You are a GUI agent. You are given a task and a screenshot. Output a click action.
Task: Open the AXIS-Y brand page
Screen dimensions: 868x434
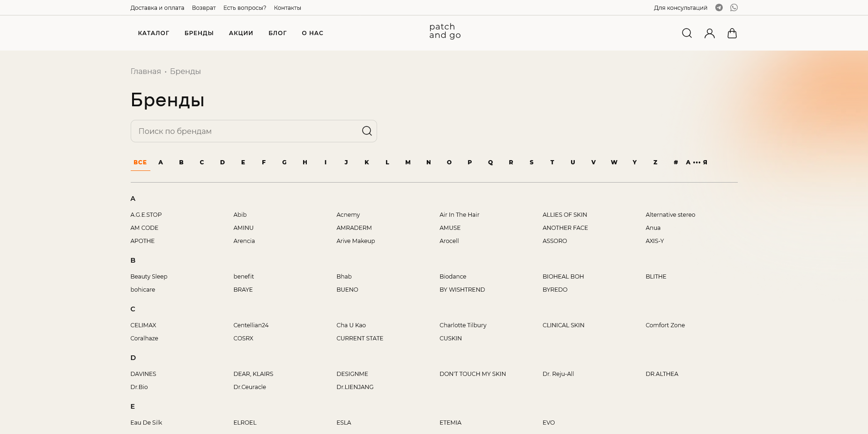pyautogui.click(x=655, y=241)
